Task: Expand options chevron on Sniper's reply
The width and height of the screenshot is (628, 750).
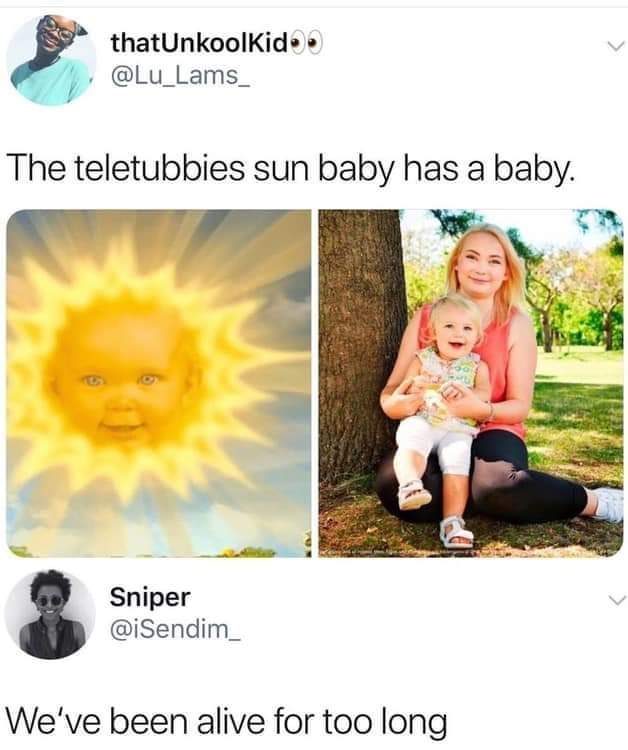Action: (616, 599)
